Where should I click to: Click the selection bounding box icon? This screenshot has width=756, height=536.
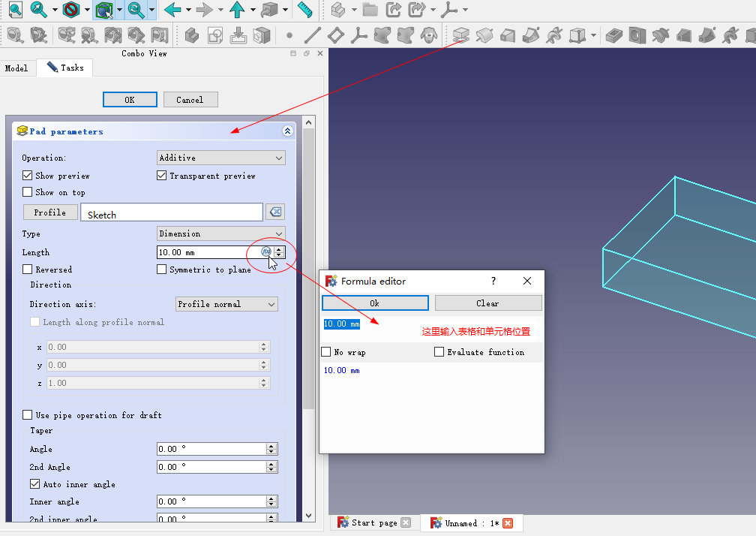(x=103, y=9)
